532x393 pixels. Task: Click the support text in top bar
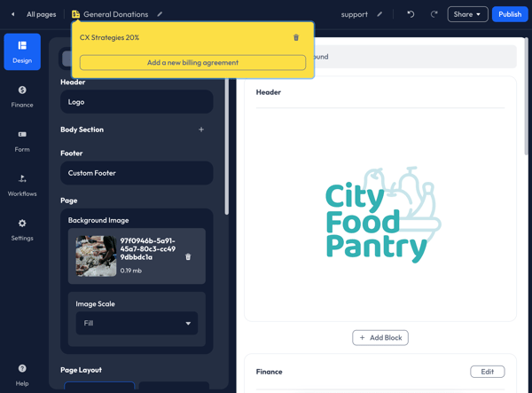point(354,14)
